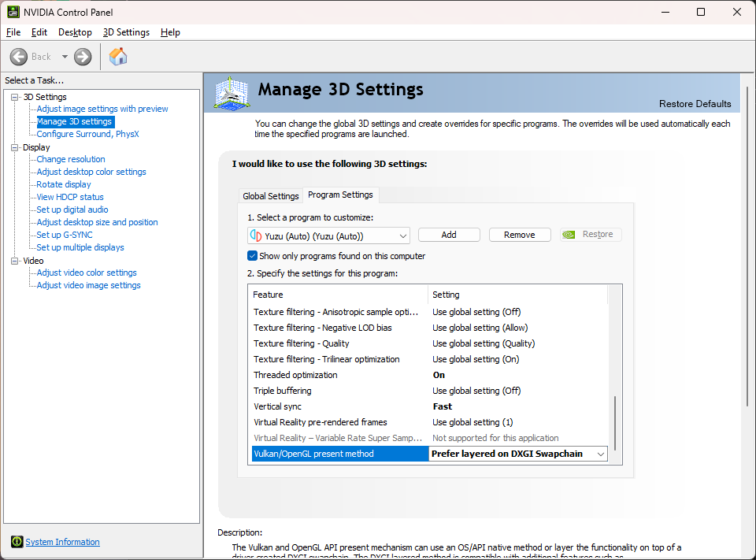The height and width of the screenshot is (560, 756).
Task: Click the On setting for Threaded optimization
Action: pos(439,375)
